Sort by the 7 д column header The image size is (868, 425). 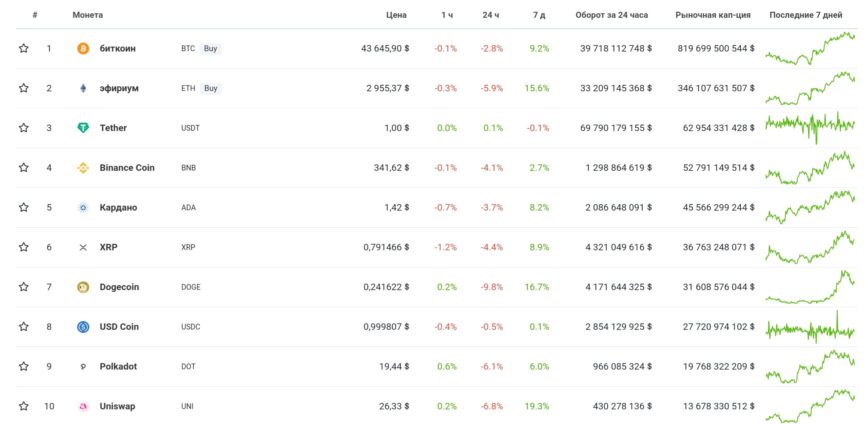539,15
